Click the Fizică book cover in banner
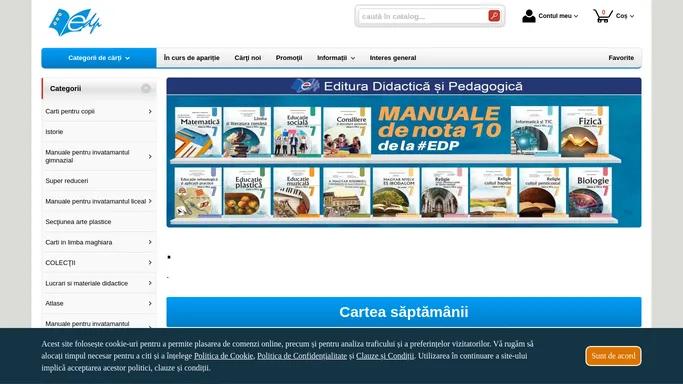The image size is (683, 384). point(585,131)
